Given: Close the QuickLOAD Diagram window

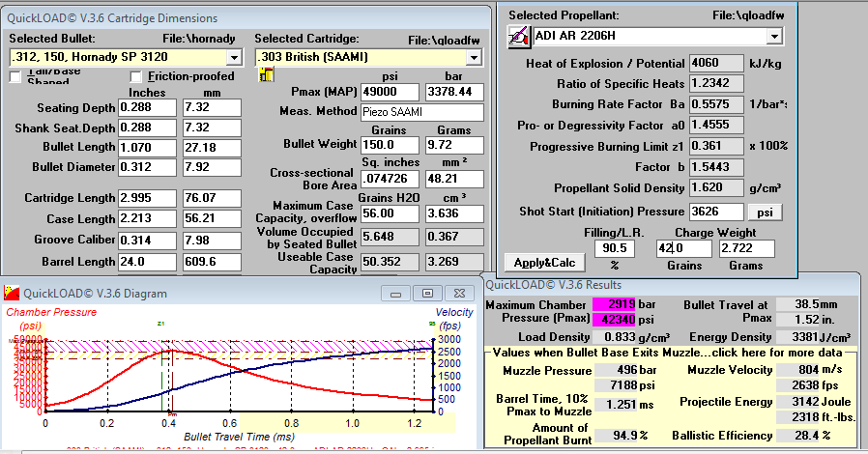Looking at the screenshot, I should coord(459,293).
